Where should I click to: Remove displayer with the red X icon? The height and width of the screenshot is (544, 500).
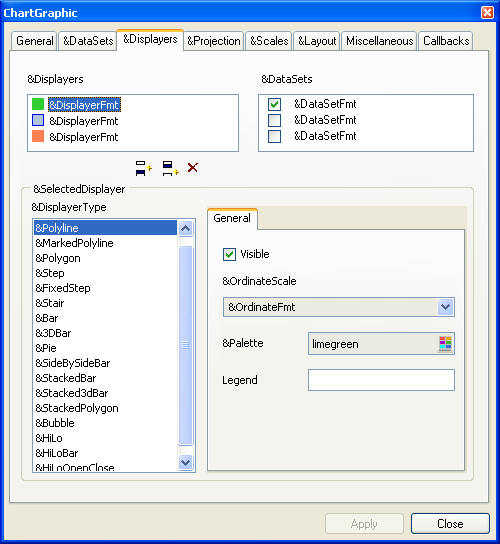pyautogui.click(x=193, y=168)
